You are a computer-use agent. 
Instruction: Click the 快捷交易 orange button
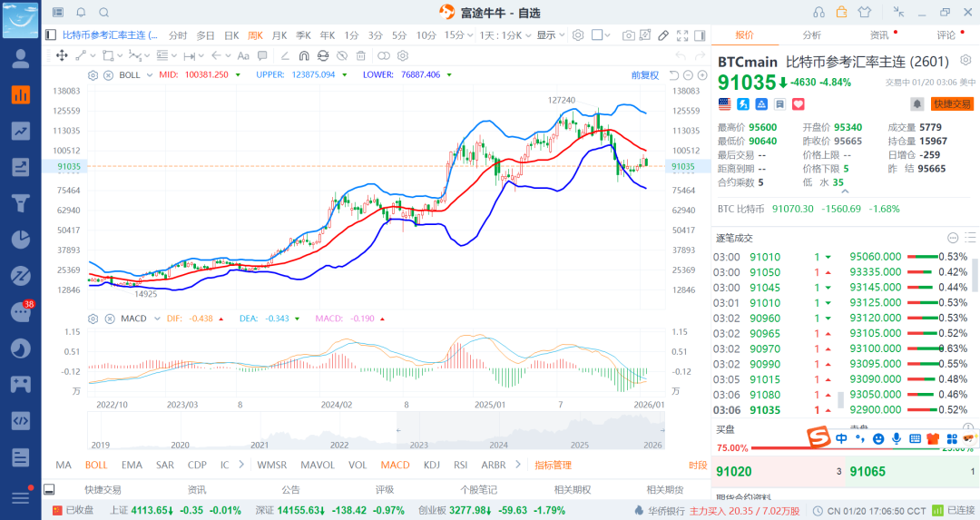tap(952, 104)
